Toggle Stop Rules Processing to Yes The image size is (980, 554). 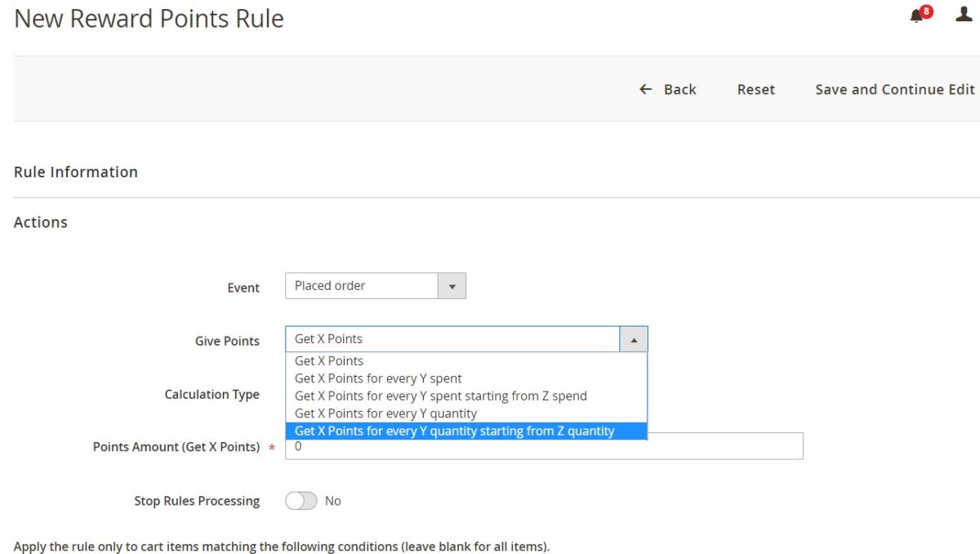(x=301, y=500)
